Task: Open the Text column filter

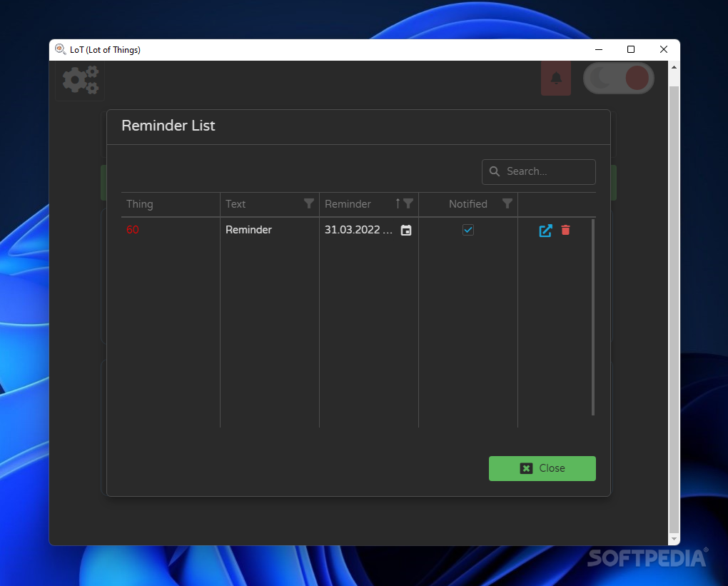Action: coord(309,203)
